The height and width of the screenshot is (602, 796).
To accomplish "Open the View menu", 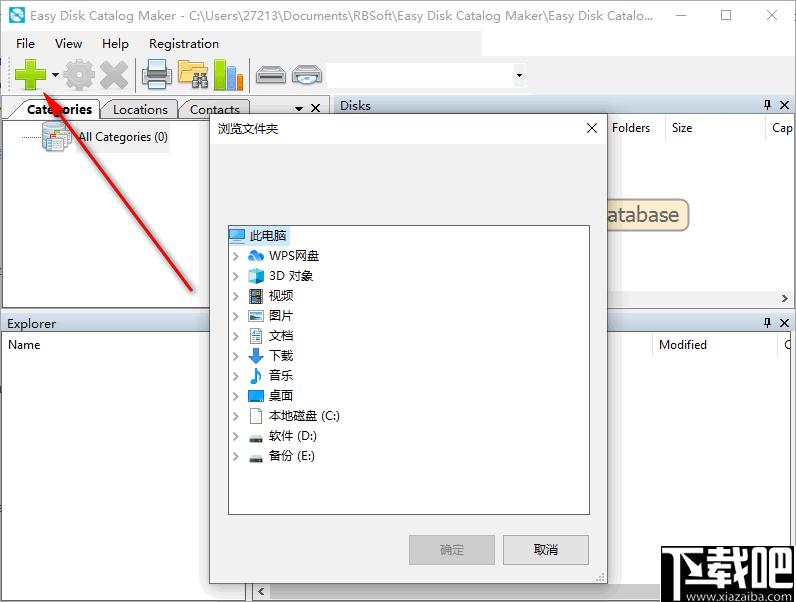I will 69,44.
